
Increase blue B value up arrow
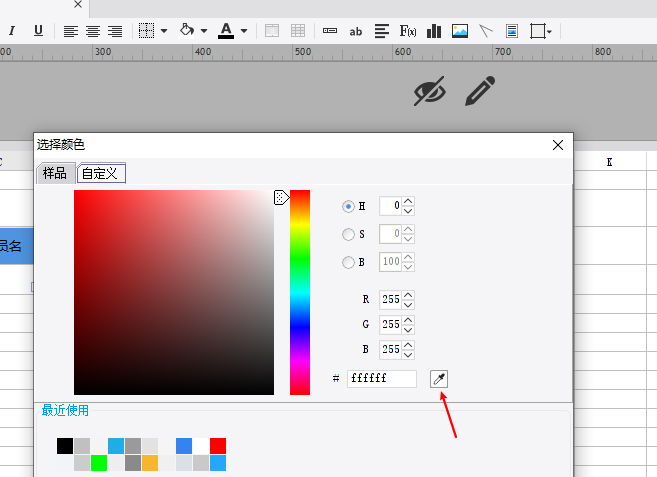(x=408, y=345)
